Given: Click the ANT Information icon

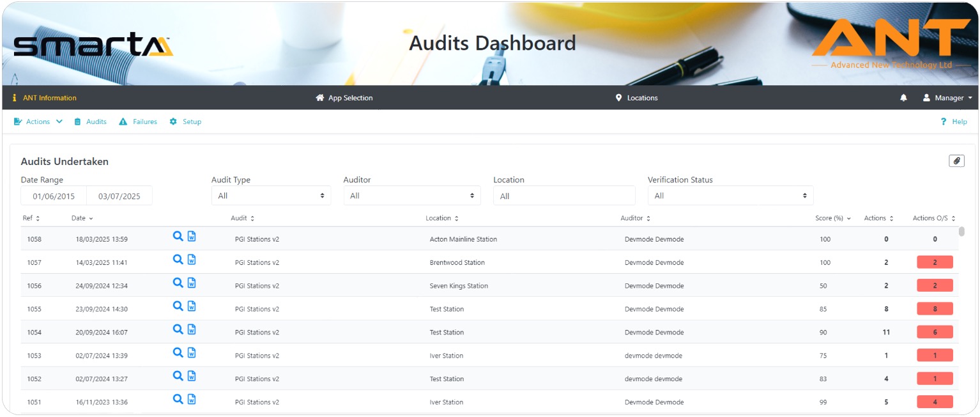Looking at the screenshot, I should pyautogui.click(x=15, y=98).
